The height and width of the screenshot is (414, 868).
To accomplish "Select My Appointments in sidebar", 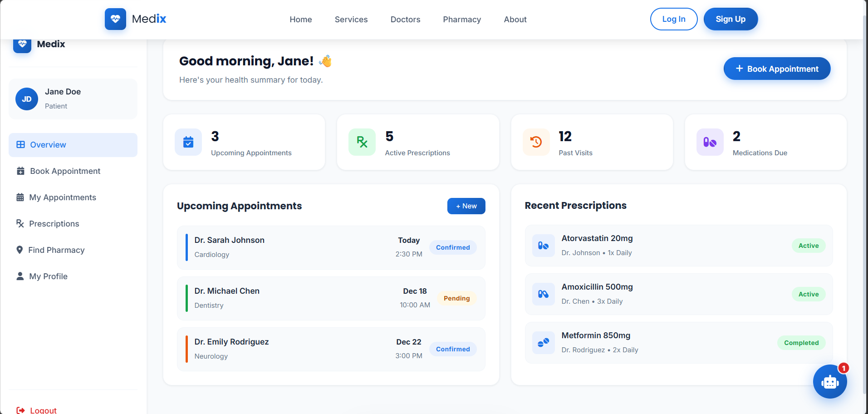I will point(63,197).
